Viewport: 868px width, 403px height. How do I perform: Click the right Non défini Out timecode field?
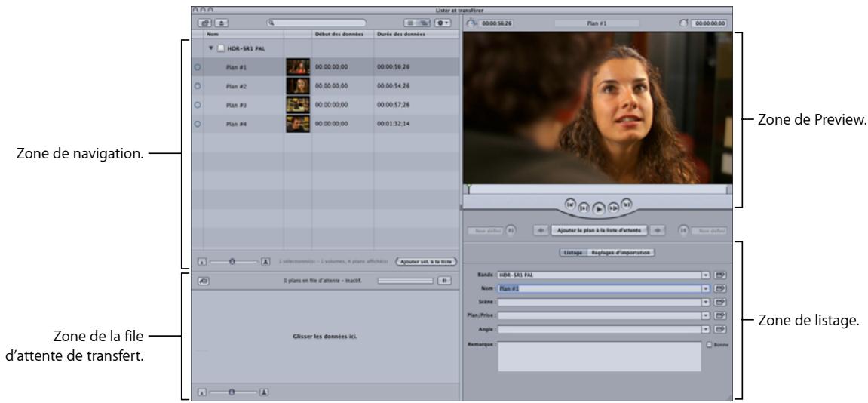pyautogui.click(x=709, y=231)
